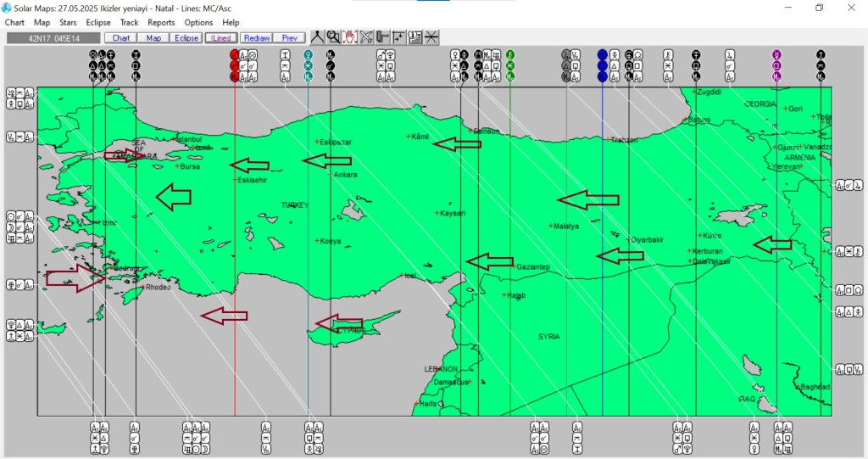The image size is (868, 459).
Task: Click the crossing lines tool icon
Action: [x=431, y=37]
